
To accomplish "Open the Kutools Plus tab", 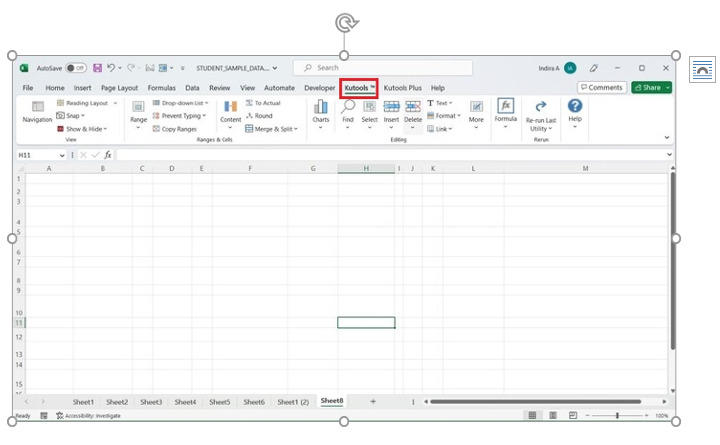I will [403, 88].
